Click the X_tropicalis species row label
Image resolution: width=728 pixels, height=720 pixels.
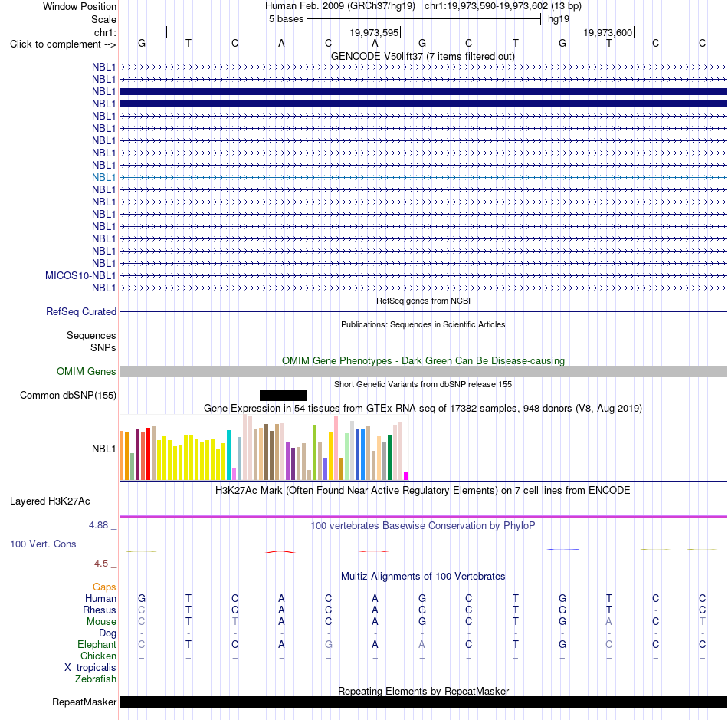point(90,668)
